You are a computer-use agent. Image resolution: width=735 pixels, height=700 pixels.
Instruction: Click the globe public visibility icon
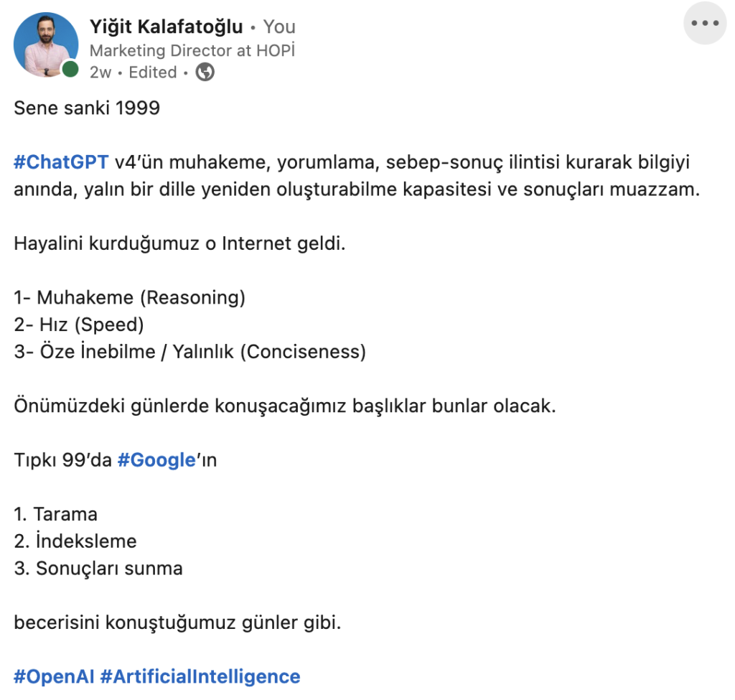click(x=205, y=73)
